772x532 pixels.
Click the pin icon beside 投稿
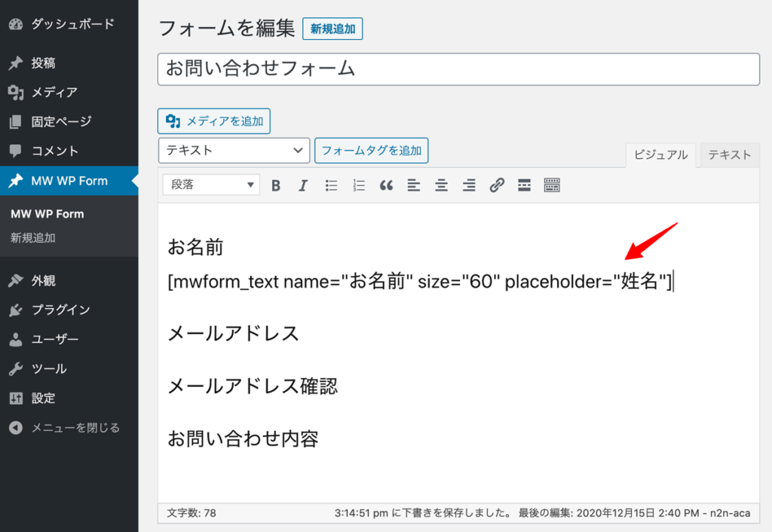[16, 63]
